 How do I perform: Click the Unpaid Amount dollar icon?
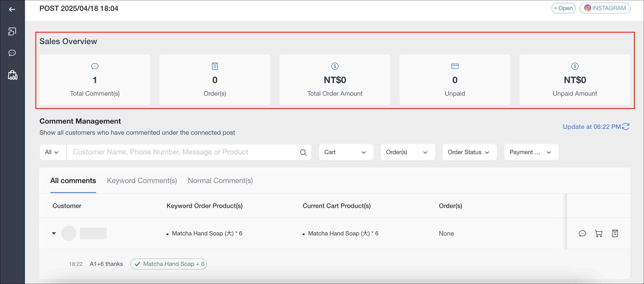[575, 66]
